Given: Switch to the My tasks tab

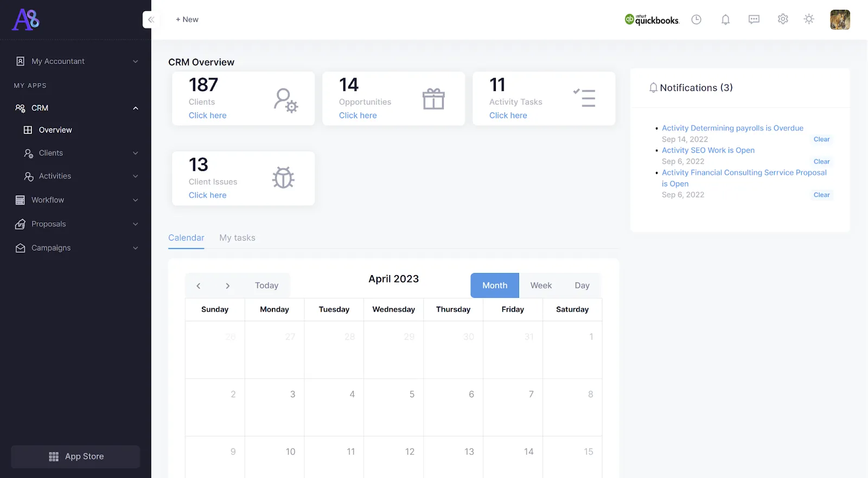Looking at the screenshot, I should [237, 238].
